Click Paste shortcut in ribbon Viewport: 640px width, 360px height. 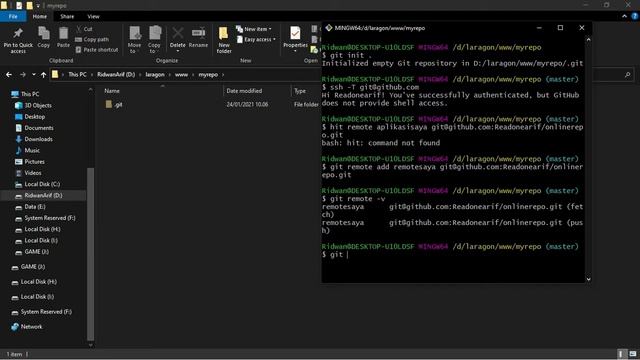pos(97,50)
